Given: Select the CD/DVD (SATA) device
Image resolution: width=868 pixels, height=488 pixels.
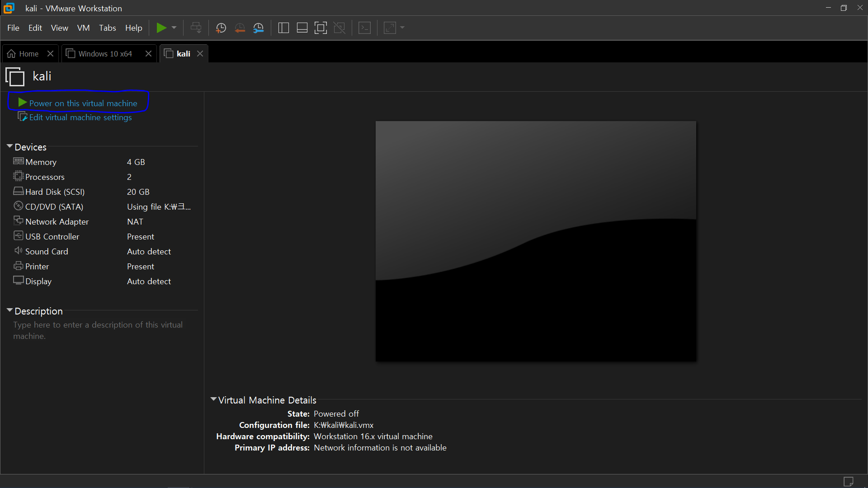Looking at the screenshot, I should pos(54,207).
